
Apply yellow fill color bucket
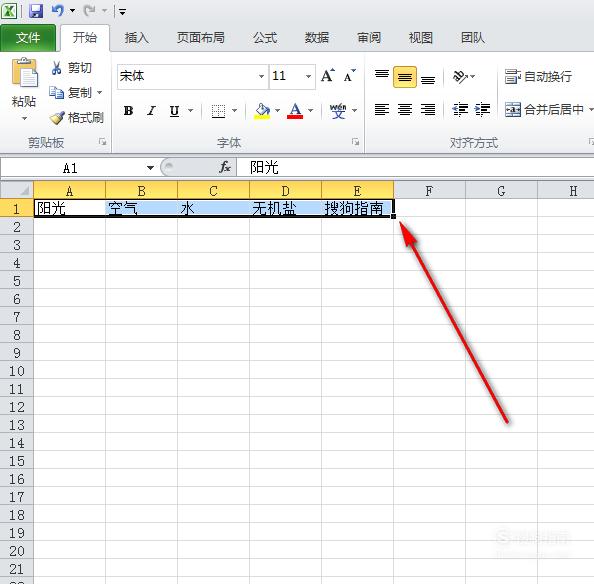tap(262, 111)
